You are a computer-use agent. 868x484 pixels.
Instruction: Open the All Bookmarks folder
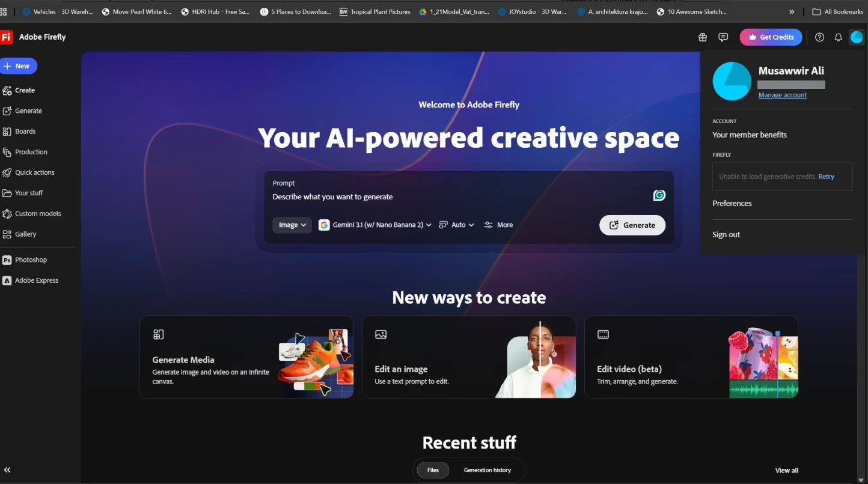(837, 11)
